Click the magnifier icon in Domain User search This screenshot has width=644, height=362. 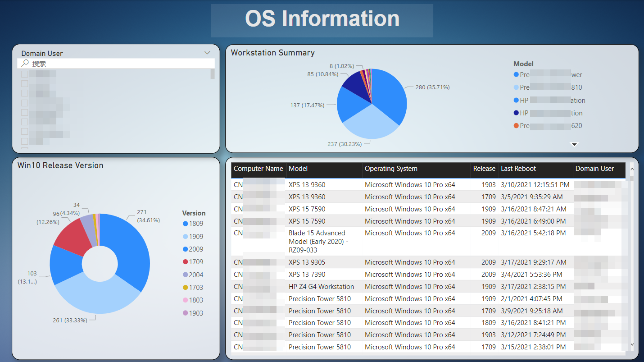tap(25, 64)
